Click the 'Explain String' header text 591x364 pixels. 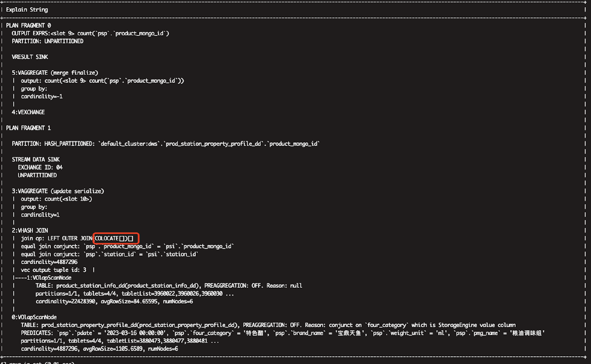(x=27, y=10)
